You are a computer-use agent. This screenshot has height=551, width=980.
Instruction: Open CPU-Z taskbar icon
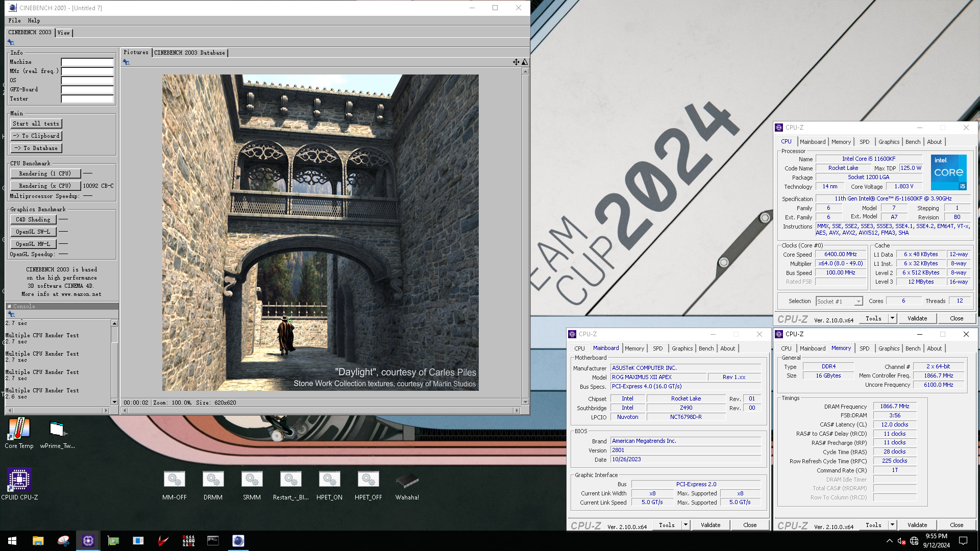click(88, 541)
